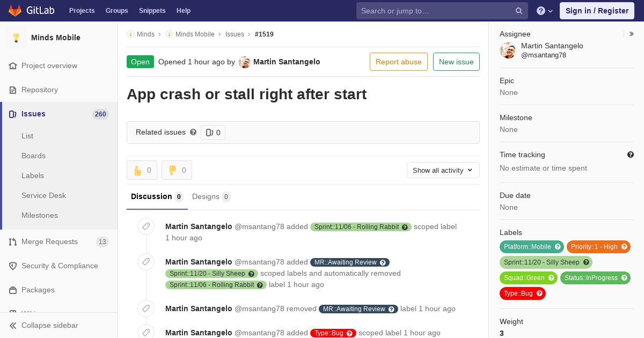Switch to the Designs tab
This screenshot has width=644, height=338.
click(211, 196)
